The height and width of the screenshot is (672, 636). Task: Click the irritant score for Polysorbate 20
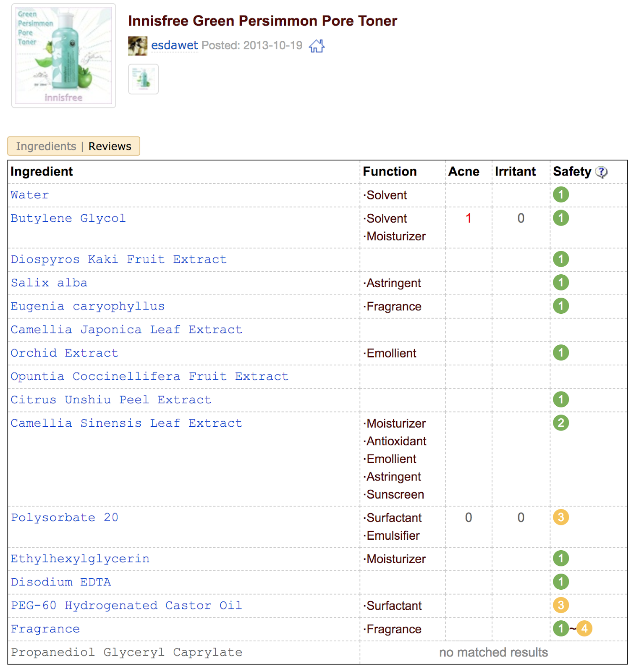pos(521,517)
